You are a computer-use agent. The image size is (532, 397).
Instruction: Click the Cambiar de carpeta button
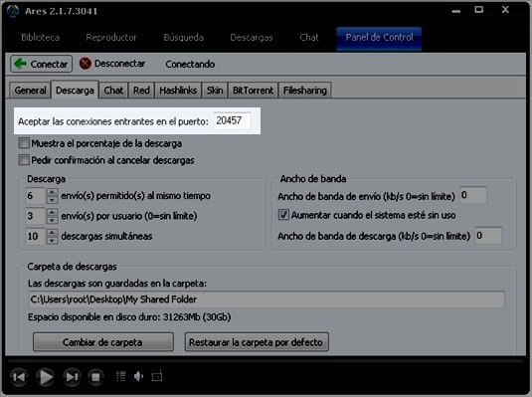103,342
